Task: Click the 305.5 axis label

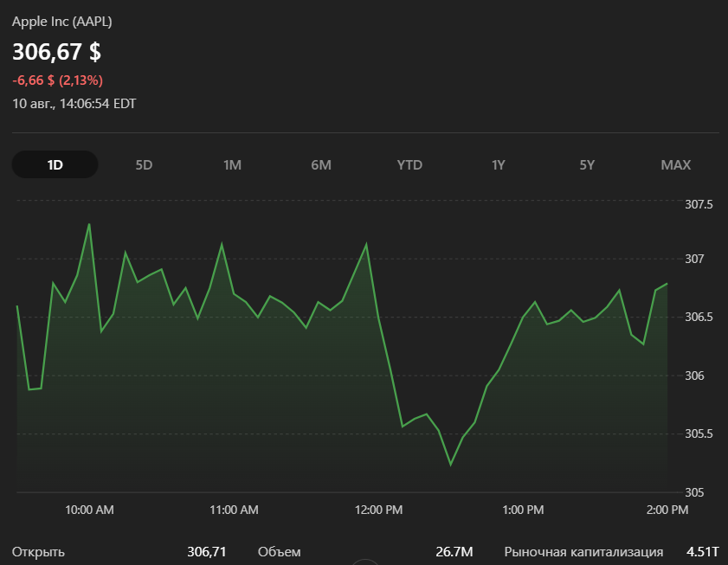Action: (x=699, y=433)
